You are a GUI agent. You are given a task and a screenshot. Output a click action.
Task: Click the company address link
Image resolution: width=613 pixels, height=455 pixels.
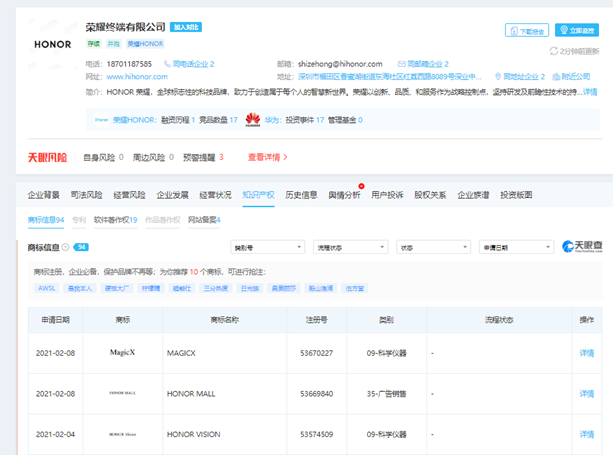tap(389, 77)
